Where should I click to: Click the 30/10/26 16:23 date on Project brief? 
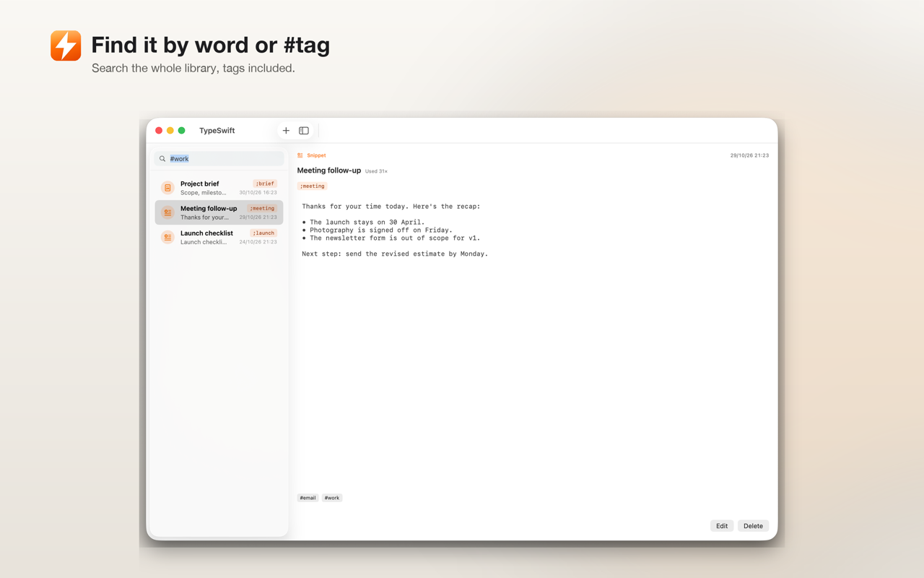258,193
